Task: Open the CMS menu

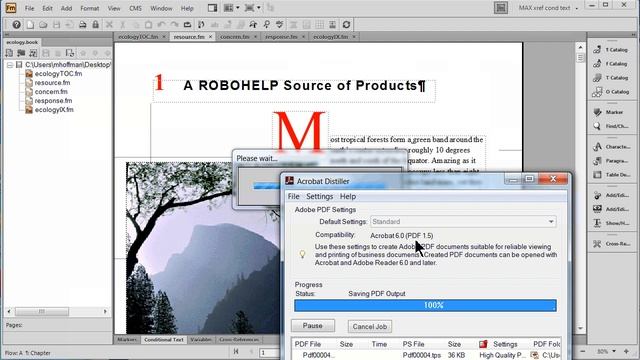Action: [136, 8]
